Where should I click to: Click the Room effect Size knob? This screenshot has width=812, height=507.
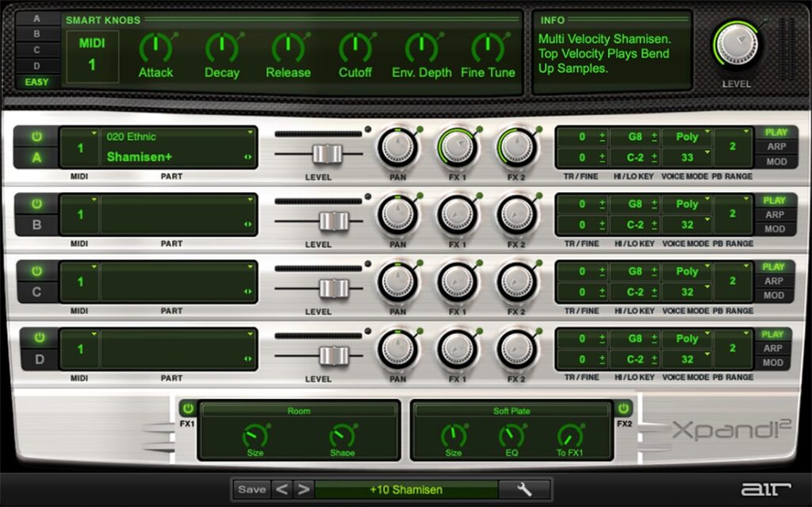coord(255,436)
